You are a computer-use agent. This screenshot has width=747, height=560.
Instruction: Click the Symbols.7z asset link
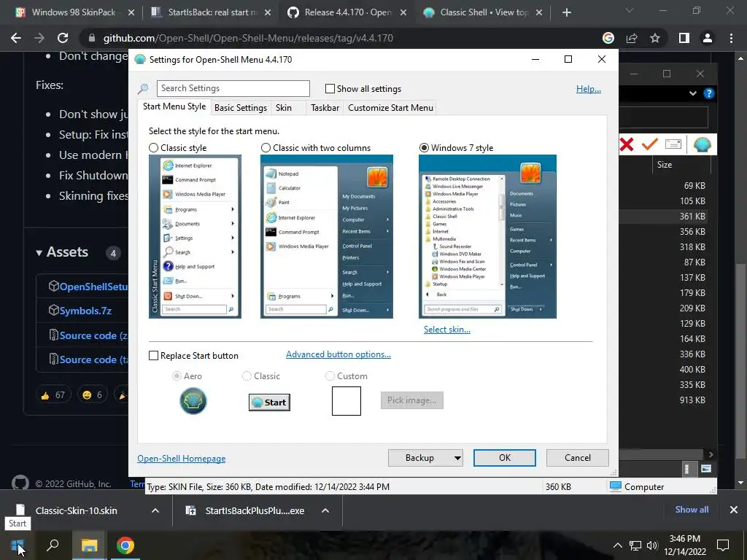[85, 311]
